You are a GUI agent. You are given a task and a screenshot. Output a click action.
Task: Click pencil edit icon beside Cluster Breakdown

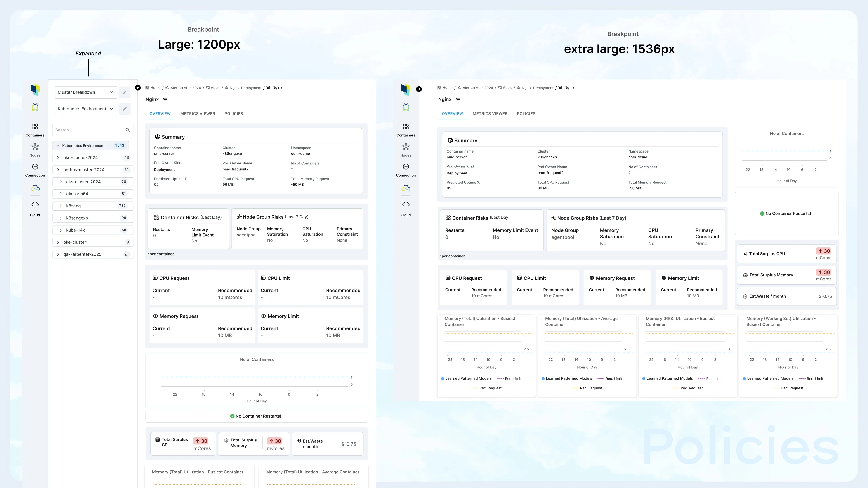click(x=124, y=92)
